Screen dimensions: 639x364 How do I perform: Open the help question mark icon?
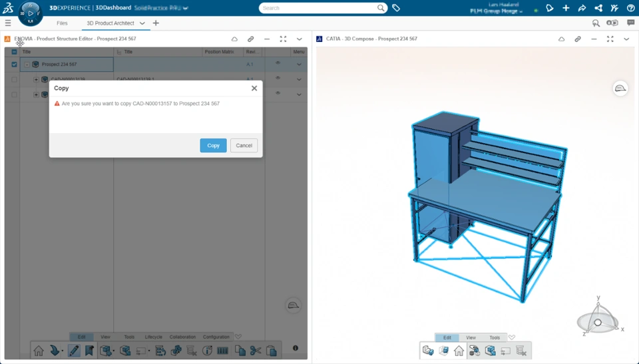click(630, 8)
